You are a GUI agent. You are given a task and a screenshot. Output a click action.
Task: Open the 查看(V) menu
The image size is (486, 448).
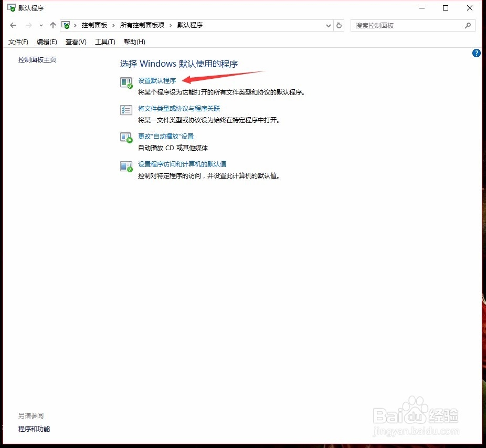tap(75, 42)
